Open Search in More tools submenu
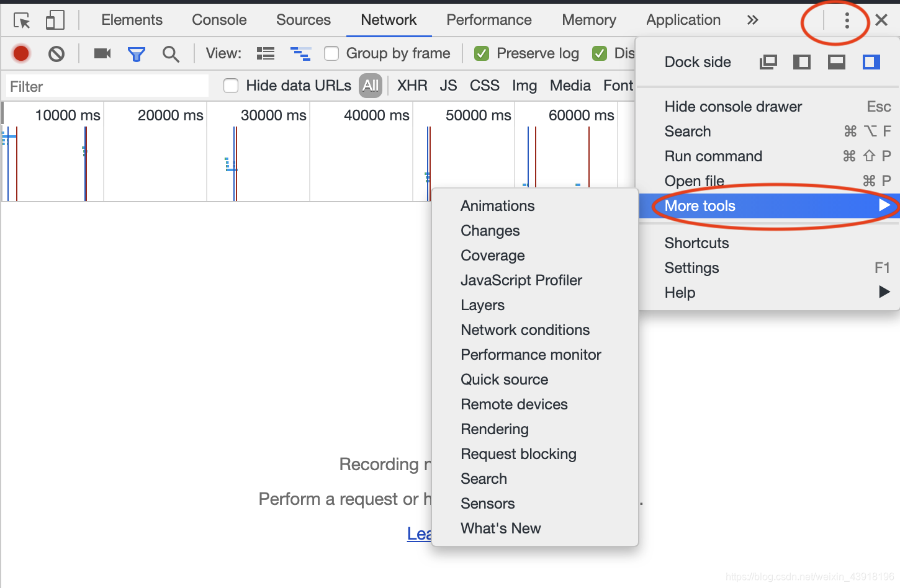 (x=535, y=479)
